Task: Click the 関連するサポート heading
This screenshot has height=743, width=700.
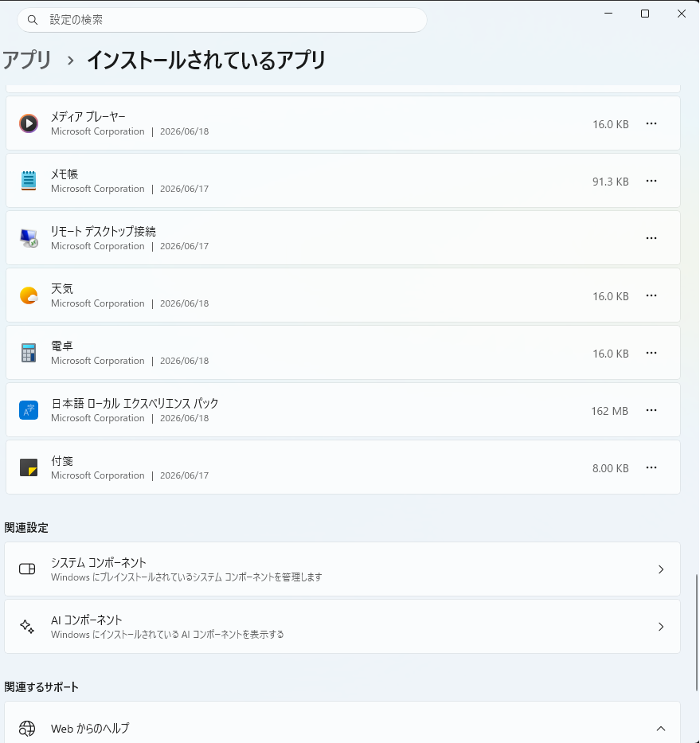Action: pos(41,687)
